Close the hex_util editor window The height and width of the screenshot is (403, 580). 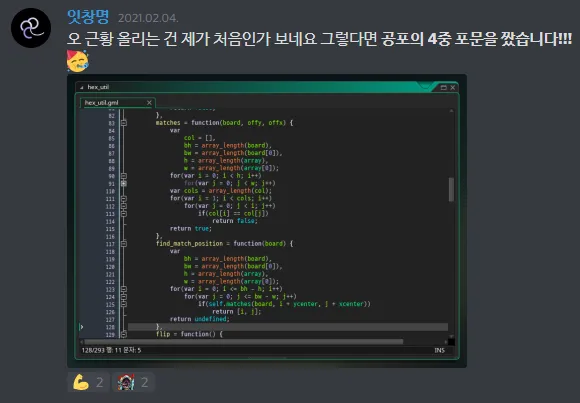coord(452,88)
